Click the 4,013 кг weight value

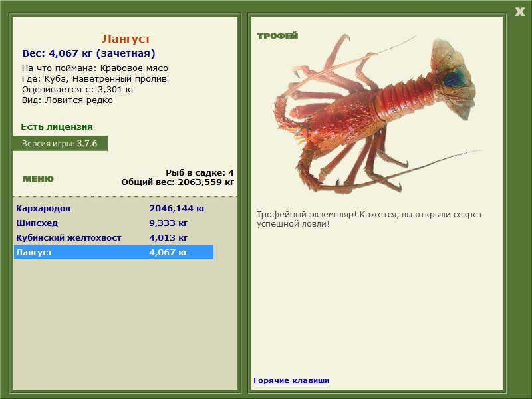click(168, 237)
